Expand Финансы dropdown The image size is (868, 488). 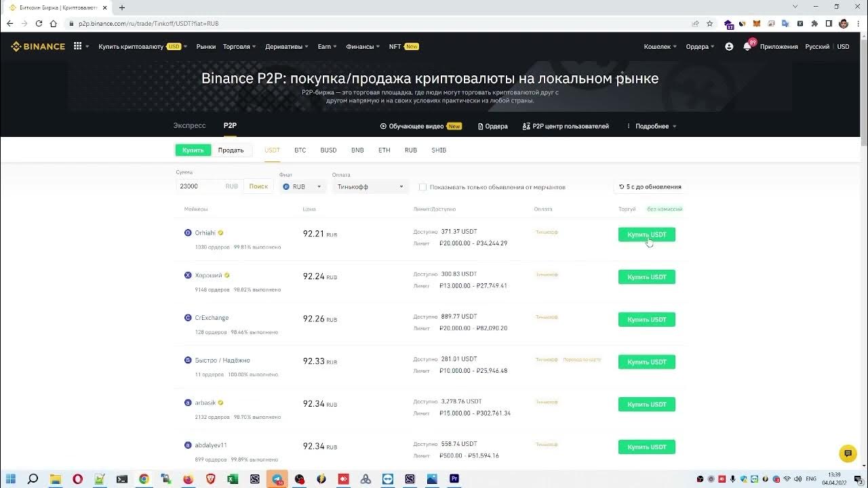click(x=363, y=47)
